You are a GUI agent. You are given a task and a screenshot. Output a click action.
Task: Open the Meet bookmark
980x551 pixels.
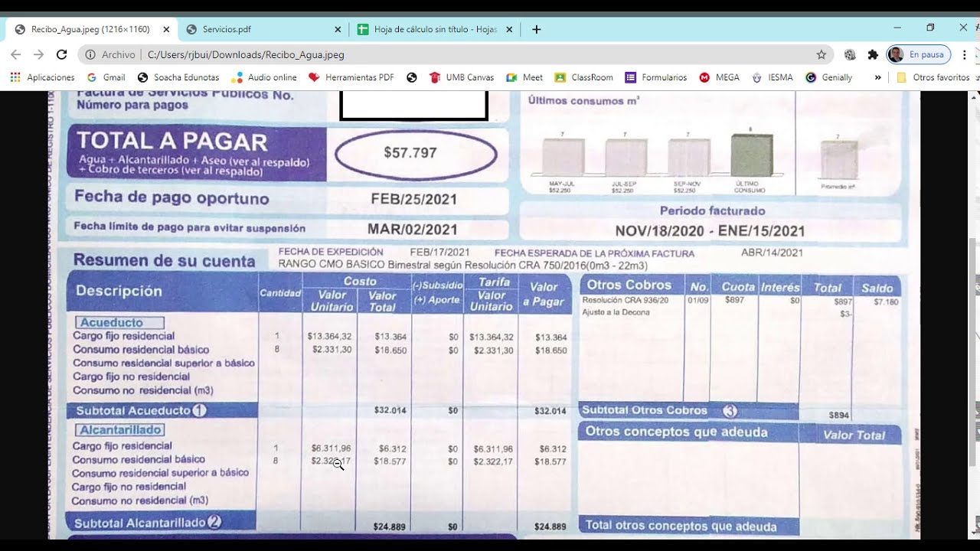pos(524,77)
